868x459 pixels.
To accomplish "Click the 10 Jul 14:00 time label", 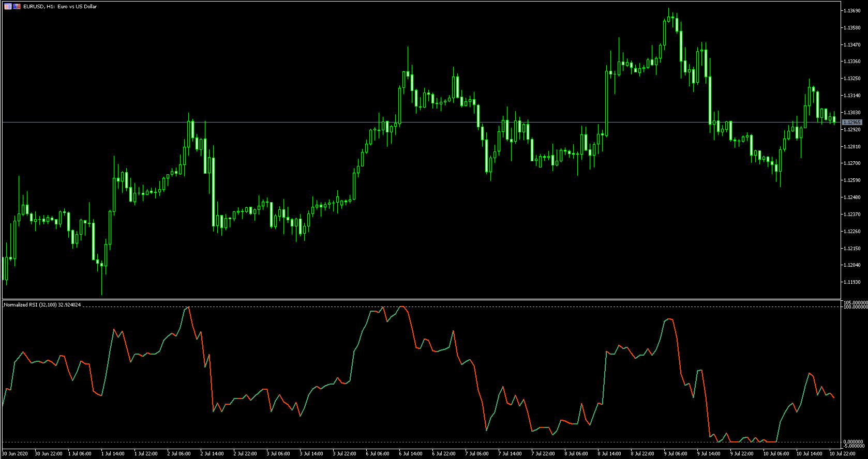I will [809, 454].
